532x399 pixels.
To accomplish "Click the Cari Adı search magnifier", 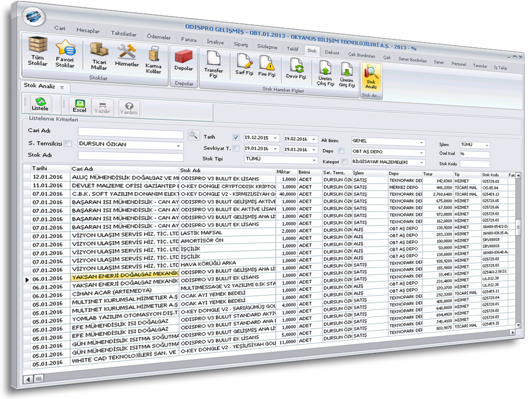I will point(193,135).
